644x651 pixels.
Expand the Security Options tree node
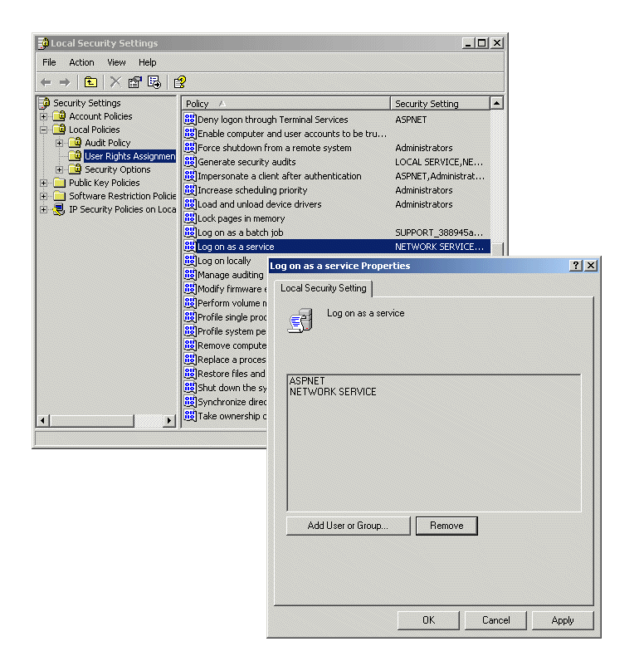60,169
